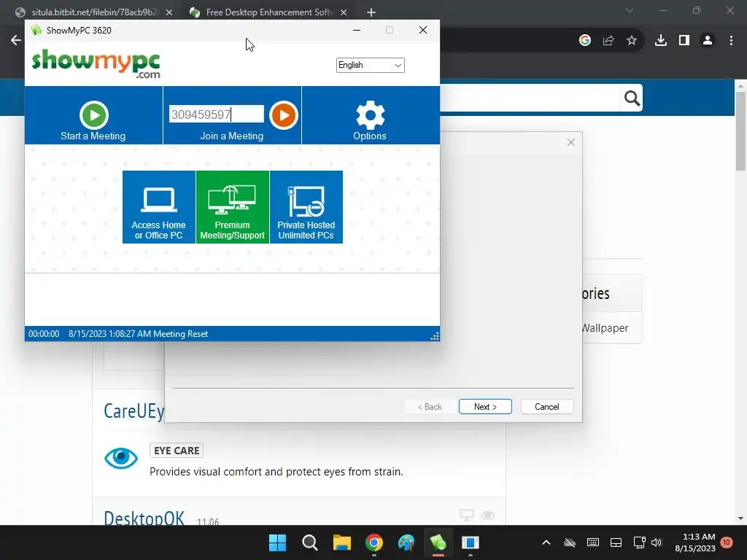The height and width of the screenshot is (560, 747).
Task: Open Chrome three-dot menu
Action: pyautogui.click(x=731, y=41)
